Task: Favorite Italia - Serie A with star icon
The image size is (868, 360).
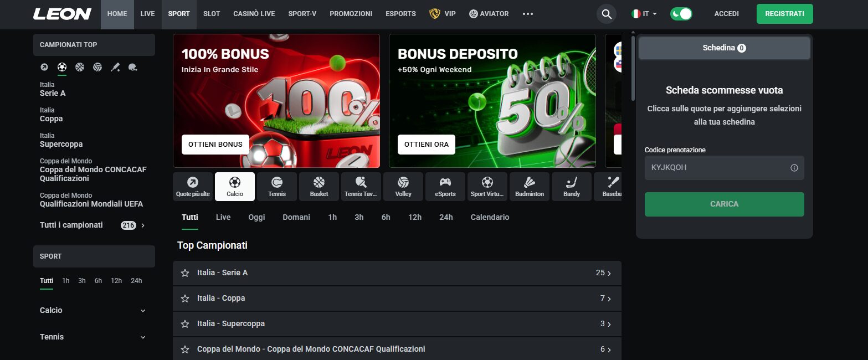Action: (185, 273)
